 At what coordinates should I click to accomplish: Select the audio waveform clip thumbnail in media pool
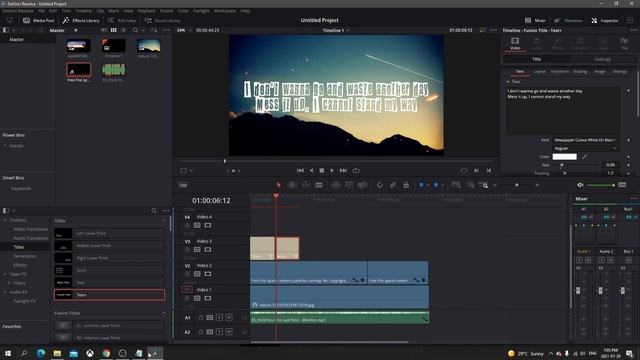pyautogui.click(x=113, y=70)
